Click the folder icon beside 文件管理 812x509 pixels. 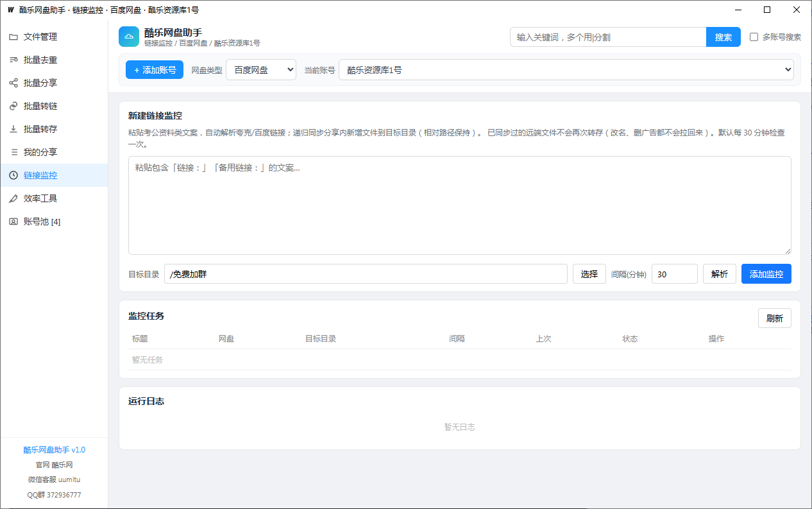click(x=13, y=37)
